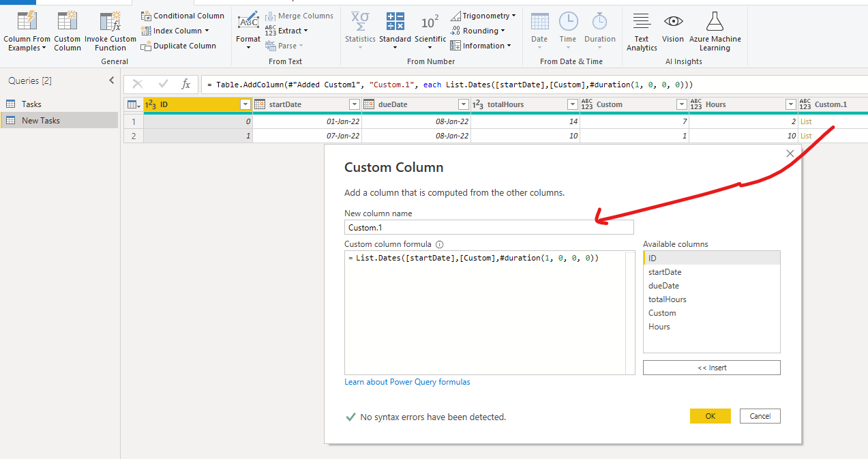Open the dueDate column filter dropdown
Viewport: 868px width, 459px height.
tap(464, 104)
